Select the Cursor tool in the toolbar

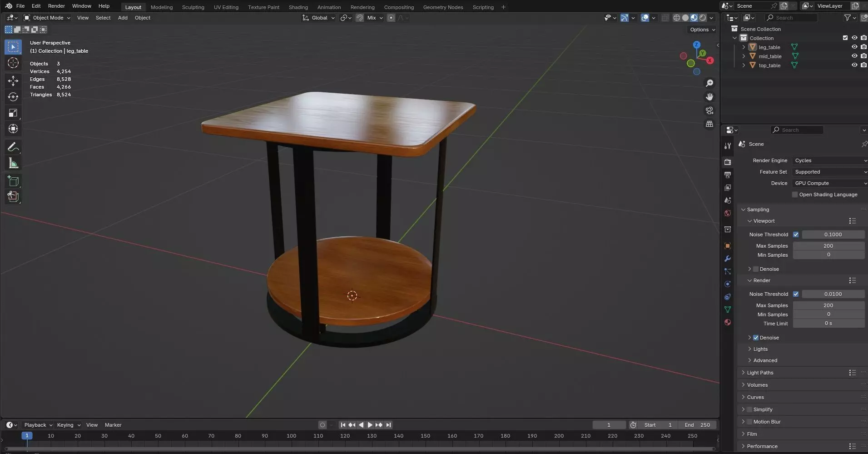pos(13,63)
